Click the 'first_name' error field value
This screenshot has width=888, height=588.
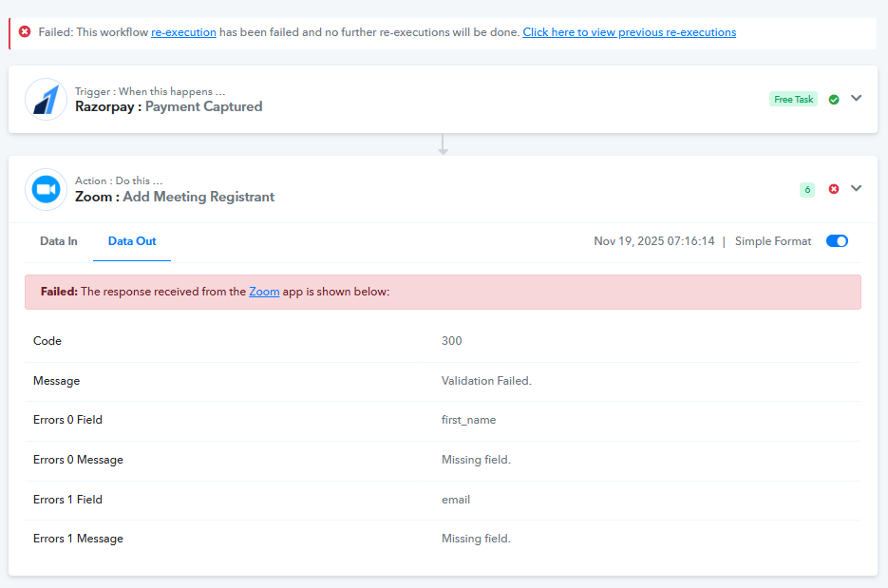[x=468, y=420]
